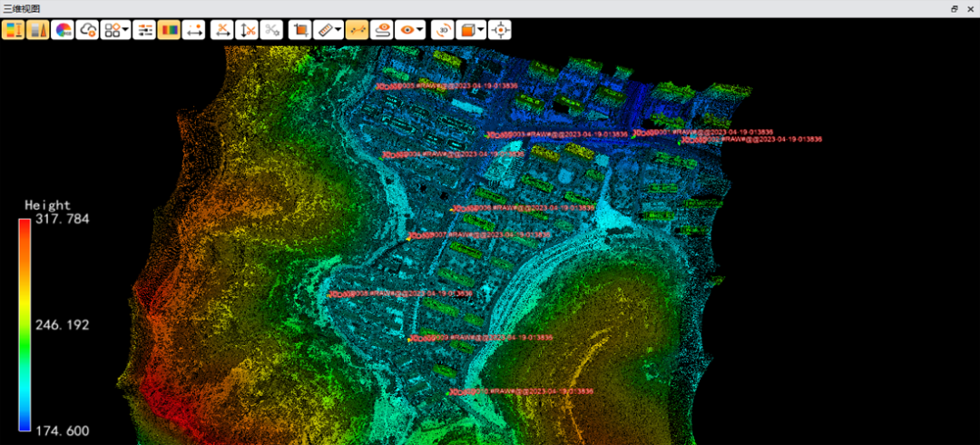Open the display settings sliders icon
The image size is (980, 445).
pyautogui.click(x=144, y=30)
